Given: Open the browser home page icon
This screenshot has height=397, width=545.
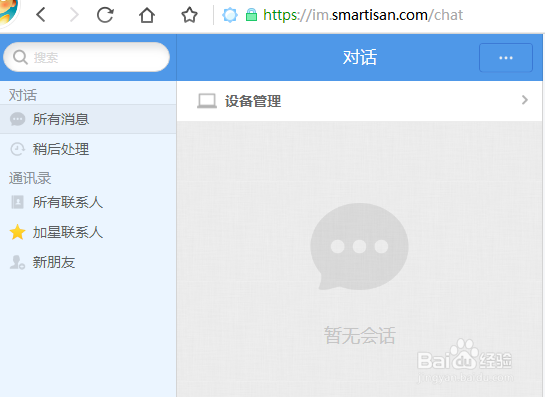Looking at the screenshot, I should tap(147, 15).
